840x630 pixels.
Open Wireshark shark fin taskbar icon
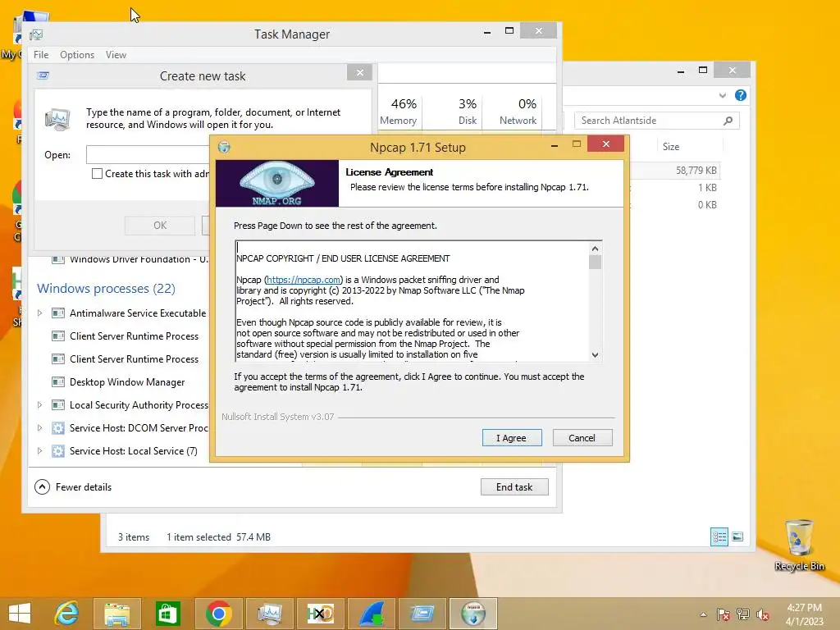click(372, 614)
